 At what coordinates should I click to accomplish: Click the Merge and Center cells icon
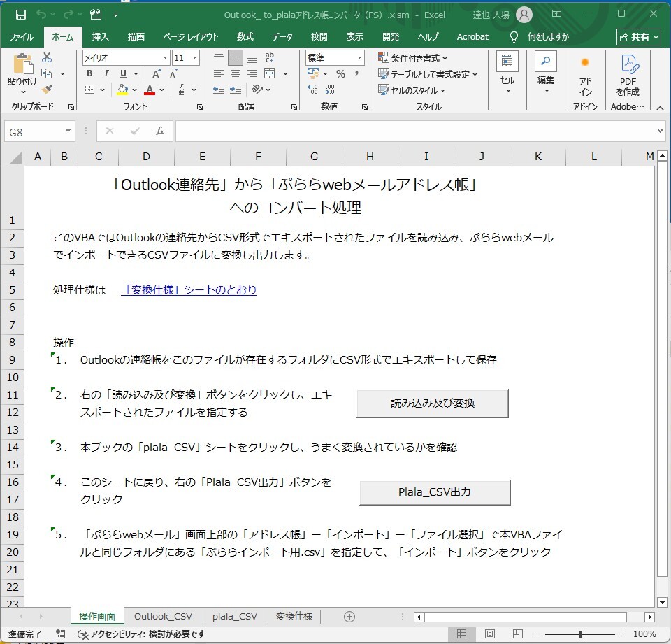point(268,73)
